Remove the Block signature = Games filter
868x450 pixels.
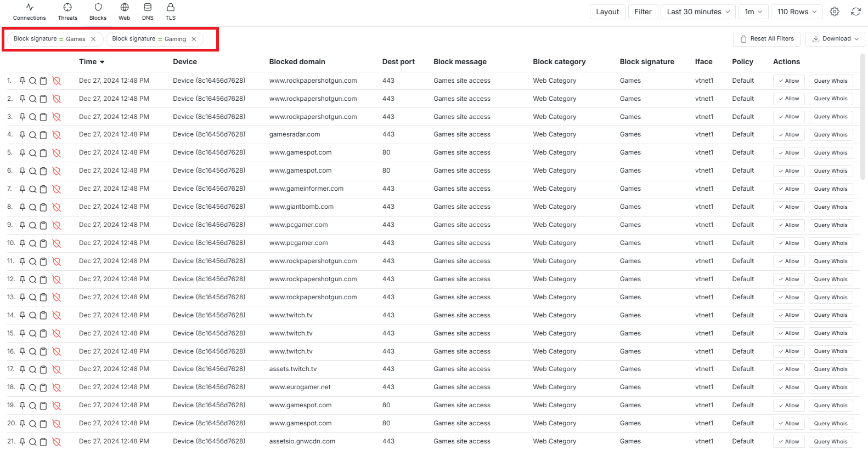[93, 39]
